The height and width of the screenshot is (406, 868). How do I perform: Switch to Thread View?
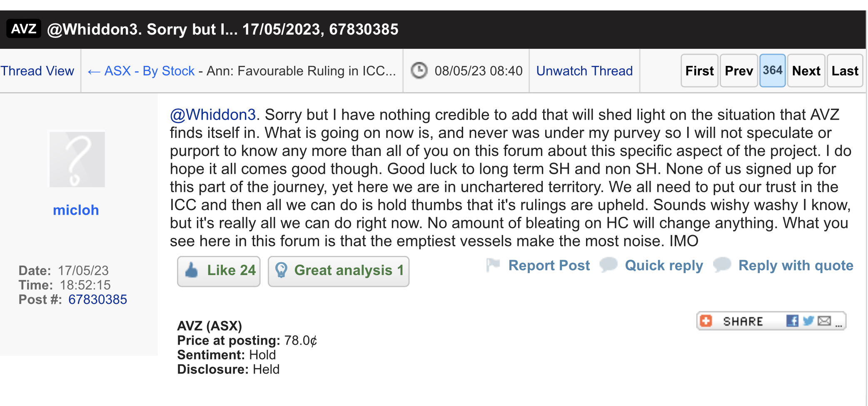(37, 71)
